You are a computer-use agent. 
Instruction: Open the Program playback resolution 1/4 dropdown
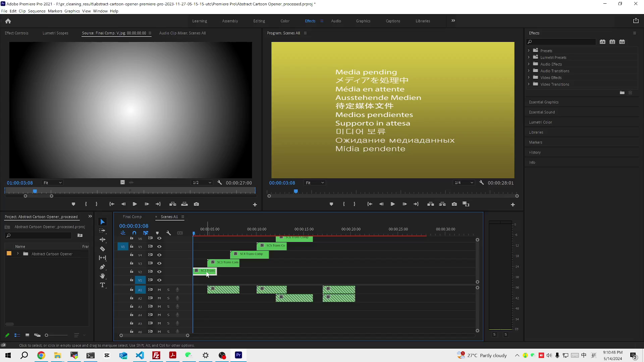pyautogui.click(x=464, y=183)
